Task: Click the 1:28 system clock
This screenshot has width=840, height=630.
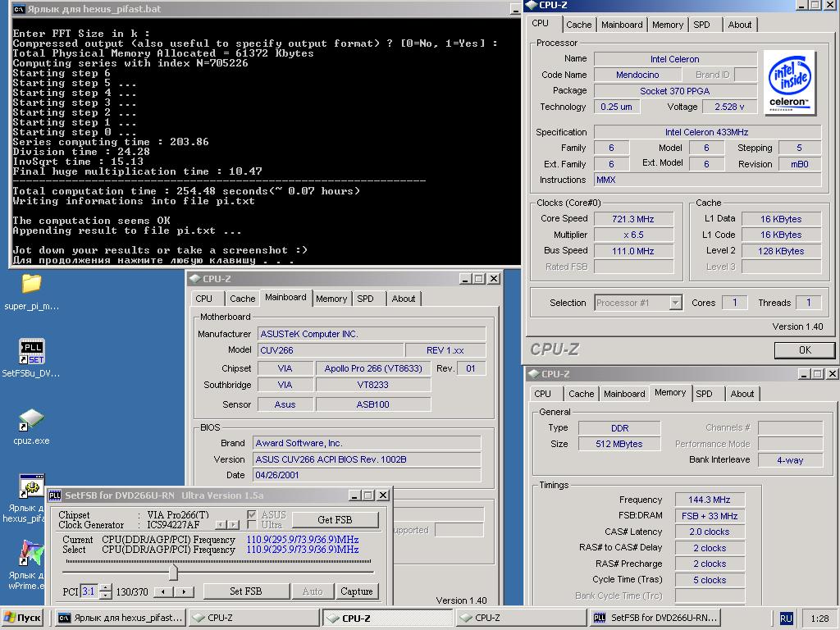Action: pyautogui.click(x=819, y=619)
